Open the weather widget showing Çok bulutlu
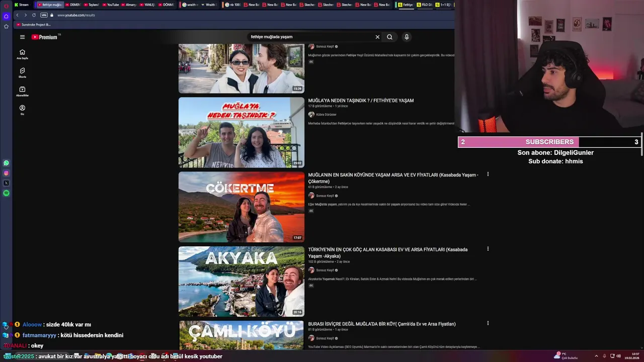Image resolution: width=644 pixels, height=362 pixels. pos(566,356)
